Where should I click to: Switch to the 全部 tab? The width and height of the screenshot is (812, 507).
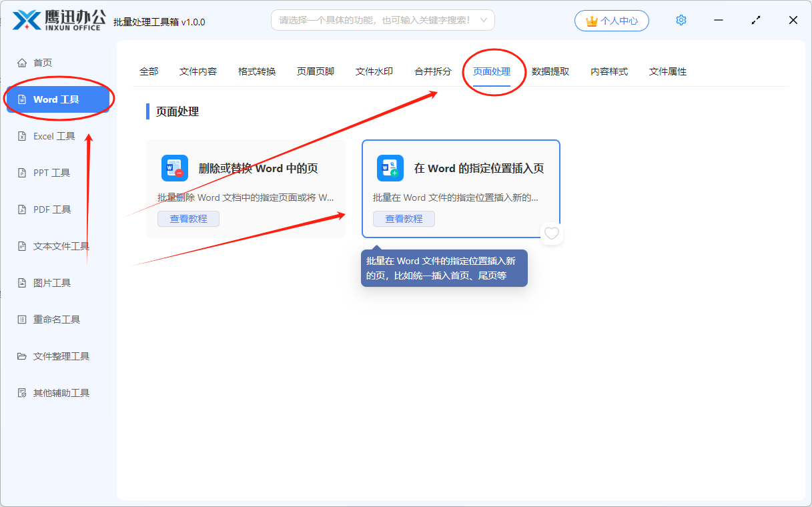coord(149,71)
